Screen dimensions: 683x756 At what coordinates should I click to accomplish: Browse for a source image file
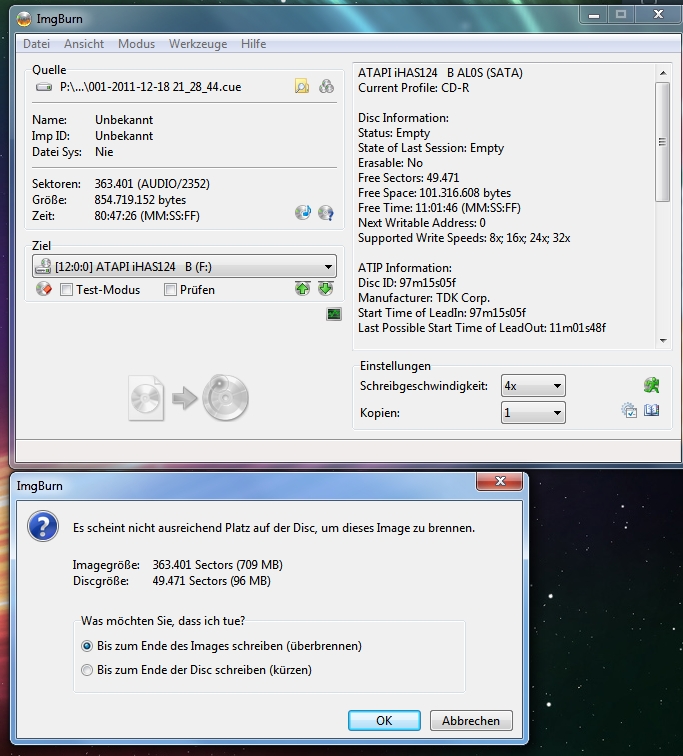302,87
